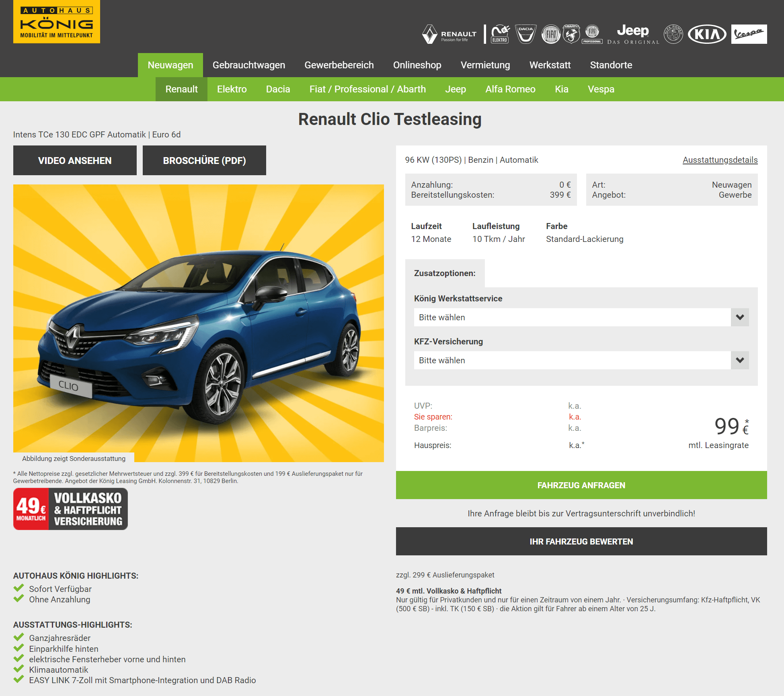
Task: Click the KFZ-Versicherung dropdown chevron
Action: pyautogui.click(x=740, y=360)
